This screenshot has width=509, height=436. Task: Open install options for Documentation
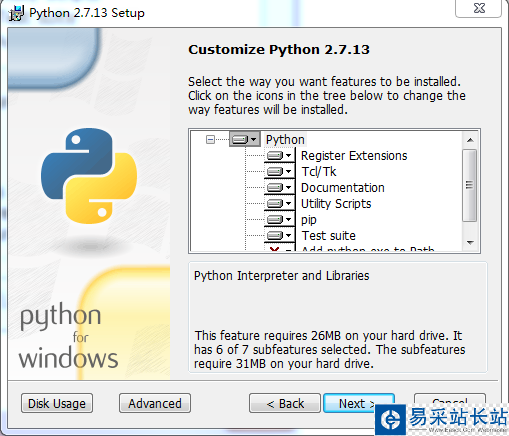(x=279, y=187)
